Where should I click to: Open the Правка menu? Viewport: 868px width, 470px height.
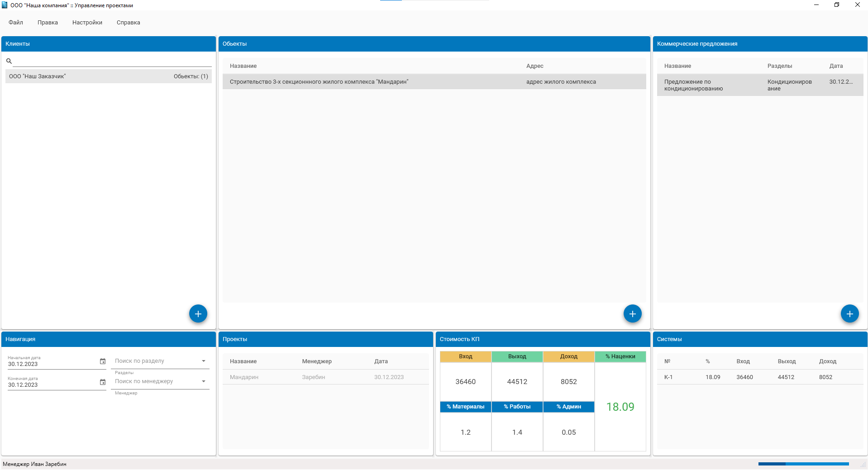(x=48, y=23)
